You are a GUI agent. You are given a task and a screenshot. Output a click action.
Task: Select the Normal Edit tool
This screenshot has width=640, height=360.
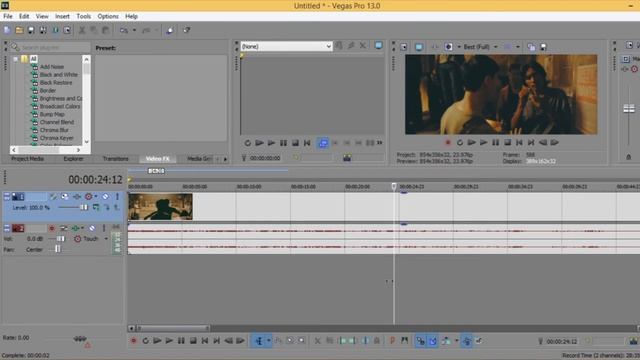pyautogui.click(x=259, y=341)
